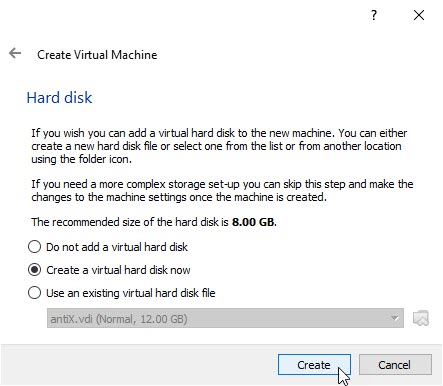Click the bold 8.00 GB recommended size text

(254, 222)
